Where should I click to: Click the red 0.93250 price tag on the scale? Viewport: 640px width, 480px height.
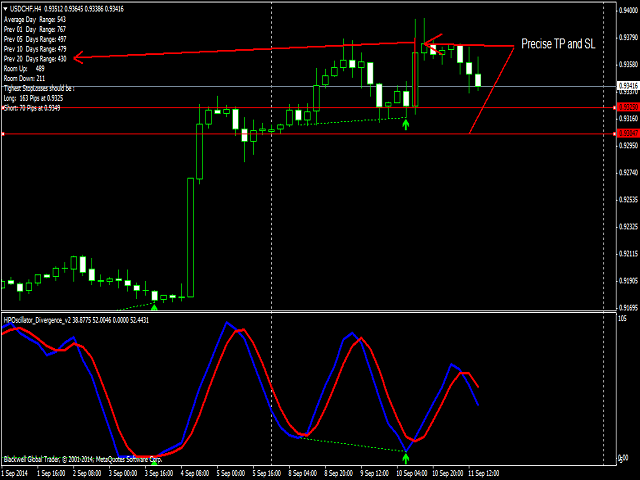tap(629, 107)
